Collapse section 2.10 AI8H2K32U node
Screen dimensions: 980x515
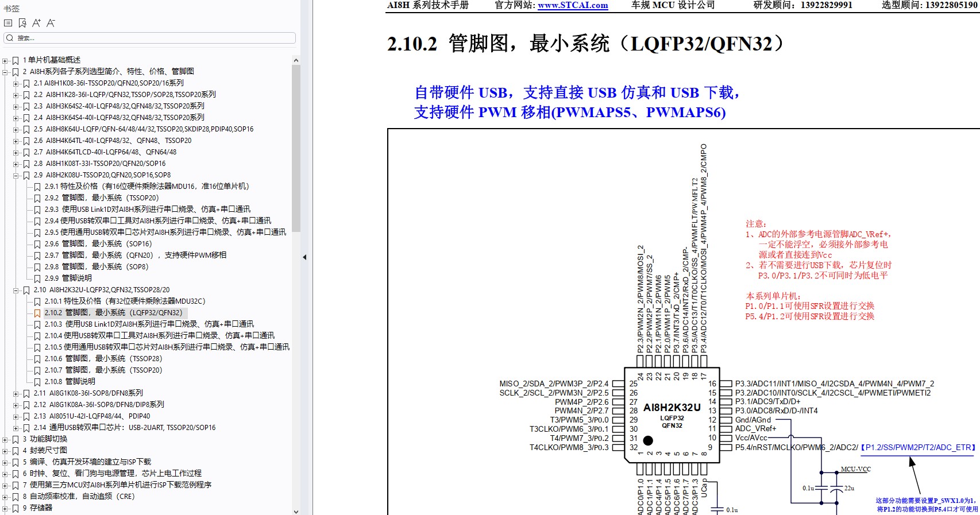click(16, 290)
